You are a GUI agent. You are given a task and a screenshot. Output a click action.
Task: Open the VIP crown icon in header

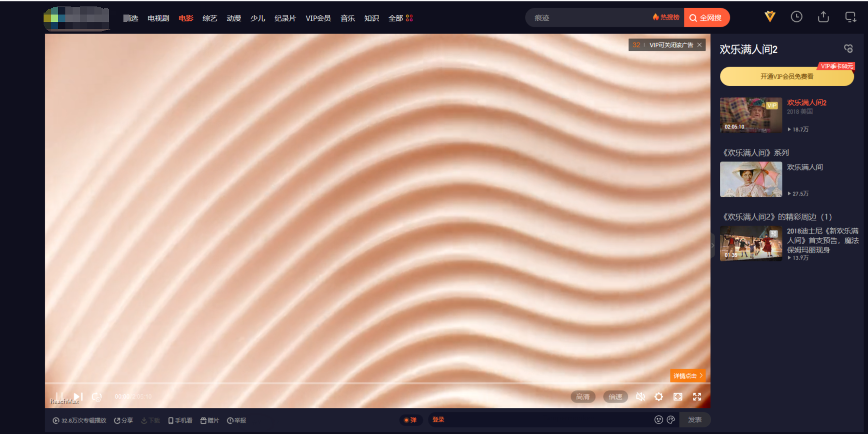coord(770,17)
